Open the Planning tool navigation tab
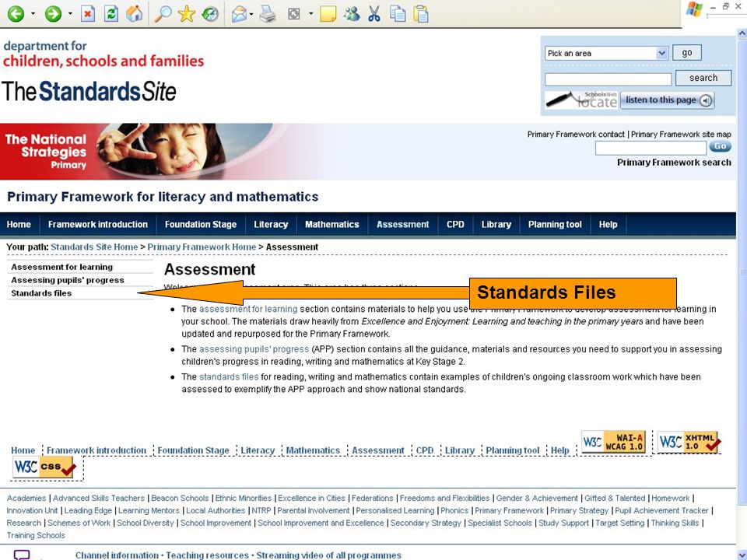The width and height of the screenshot is (747, 560). point(555,224)
